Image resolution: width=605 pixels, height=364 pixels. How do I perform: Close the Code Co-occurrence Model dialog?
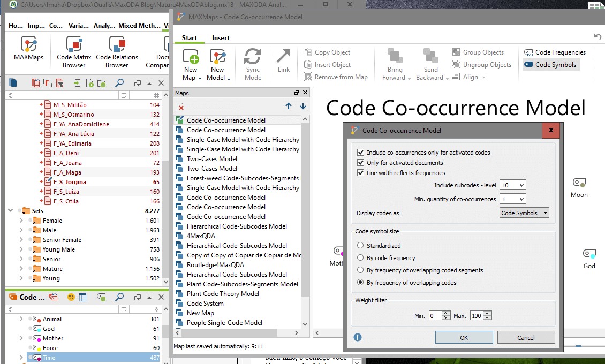click(551, 130)
